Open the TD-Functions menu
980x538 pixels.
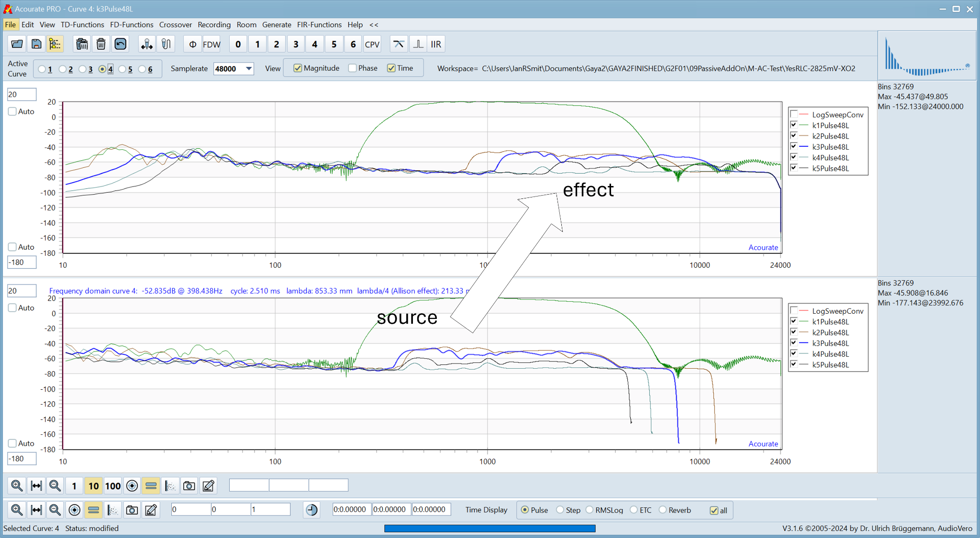point(82,24)
